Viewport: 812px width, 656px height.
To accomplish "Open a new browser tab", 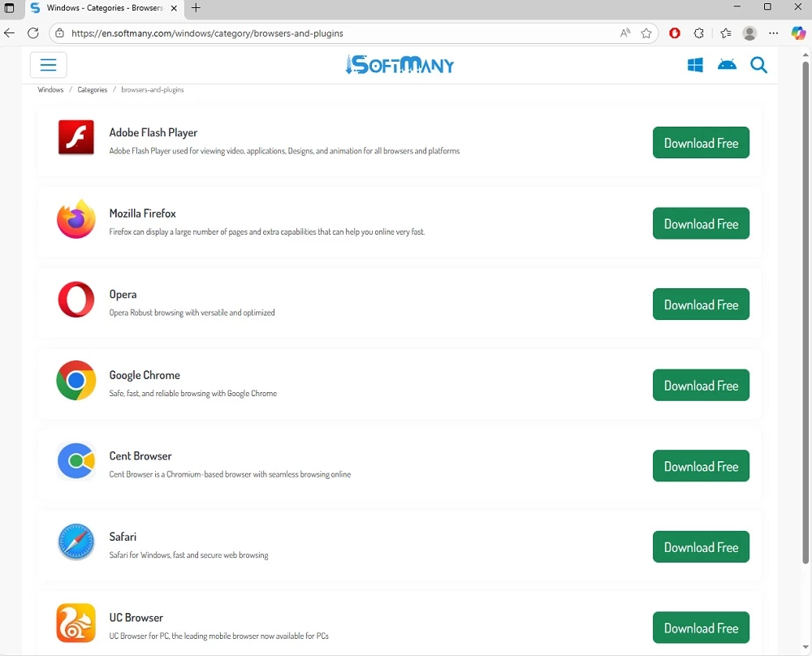I will [196, 8].
